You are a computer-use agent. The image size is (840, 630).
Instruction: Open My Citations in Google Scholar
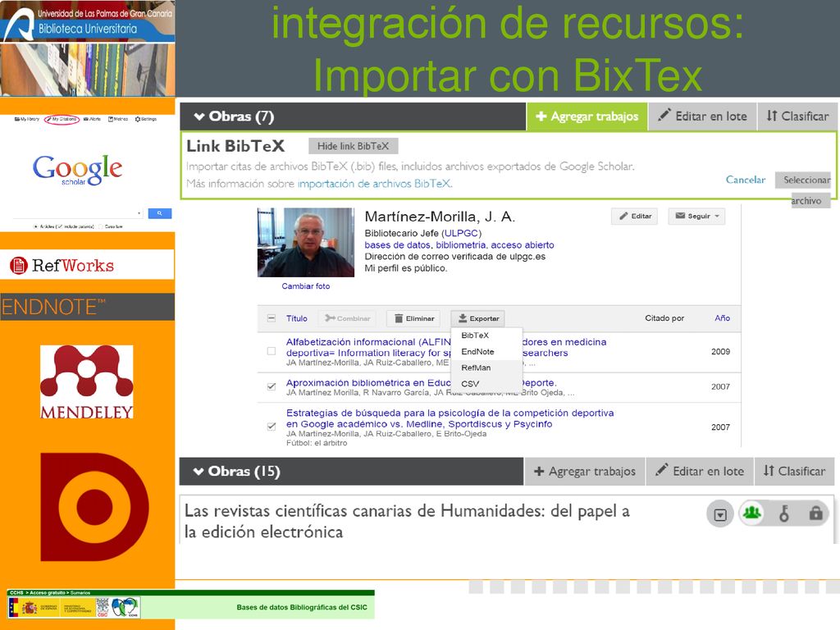pyautogui.click(x=62, y=119)
